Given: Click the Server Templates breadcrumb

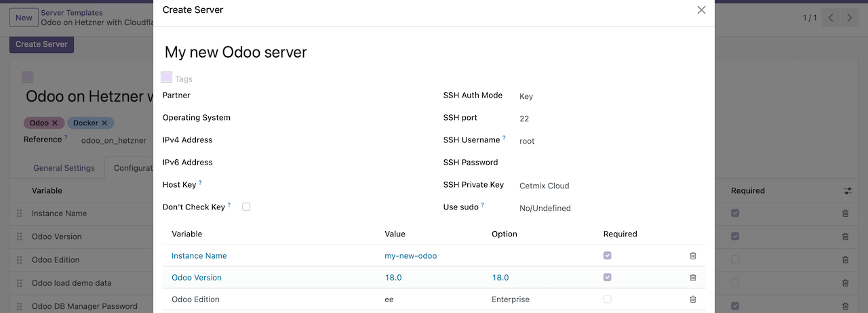Looking at the screenshot, I should coord(72,13).
